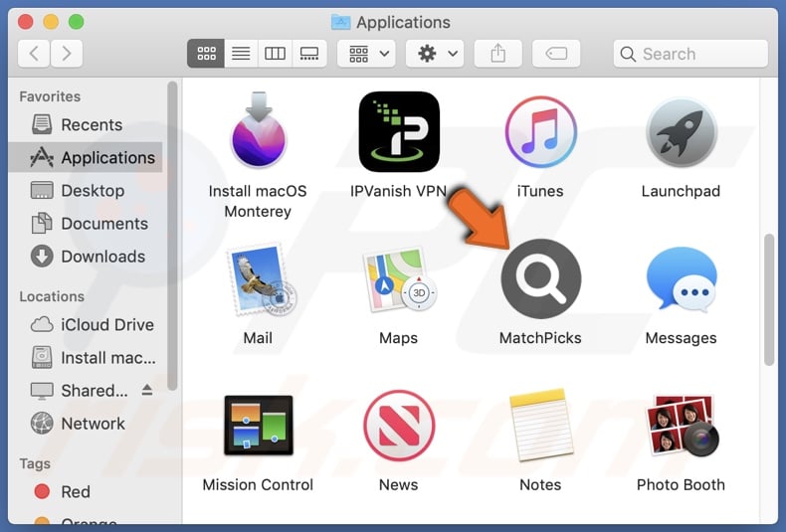Click the Applications folder icon in title bar

[x=341, y=22]
